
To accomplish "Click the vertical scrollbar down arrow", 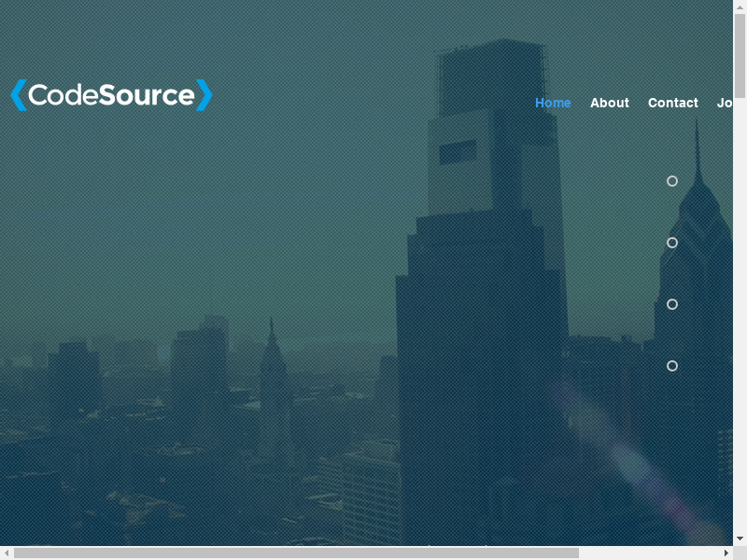I will coord(740,539).
